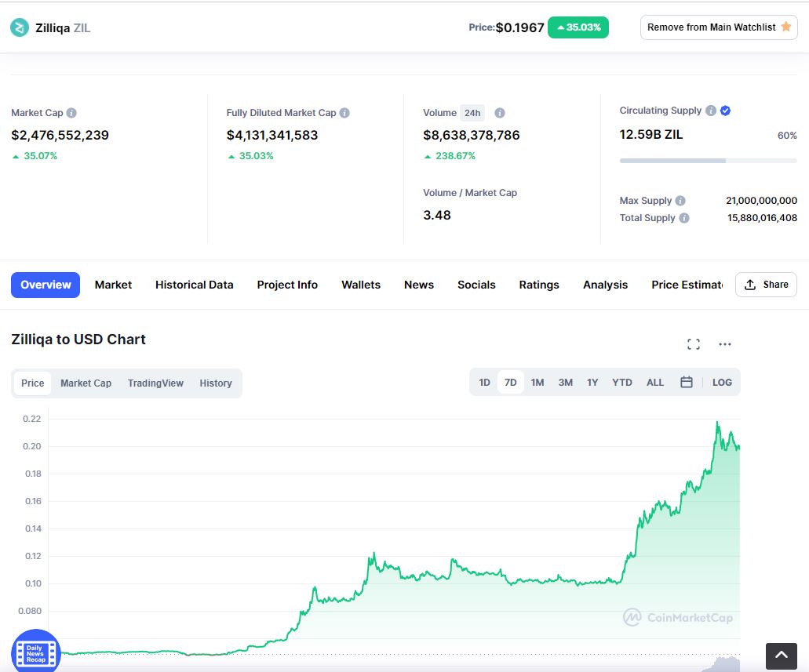The width and height of the screenshot is (809, 672).
Task: Click the Daily News Recap badge
Action: click(x=35, y=652)
